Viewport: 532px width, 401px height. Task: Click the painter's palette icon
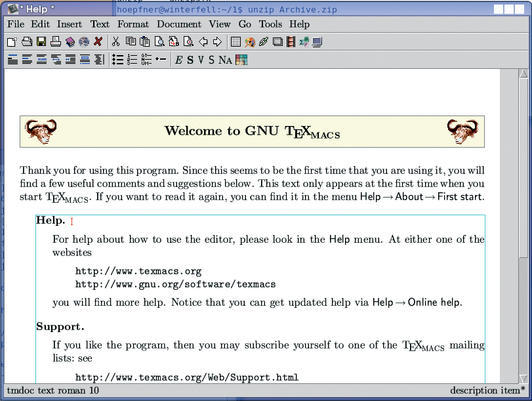[x=250, y=42]
